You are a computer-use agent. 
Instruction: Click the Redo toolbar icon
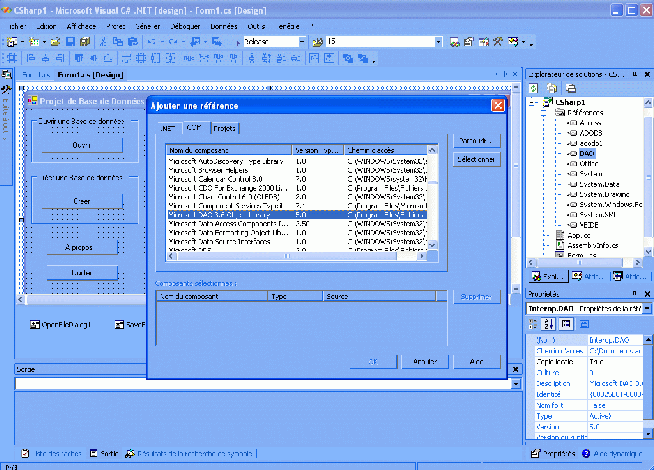tap(173, 42)
